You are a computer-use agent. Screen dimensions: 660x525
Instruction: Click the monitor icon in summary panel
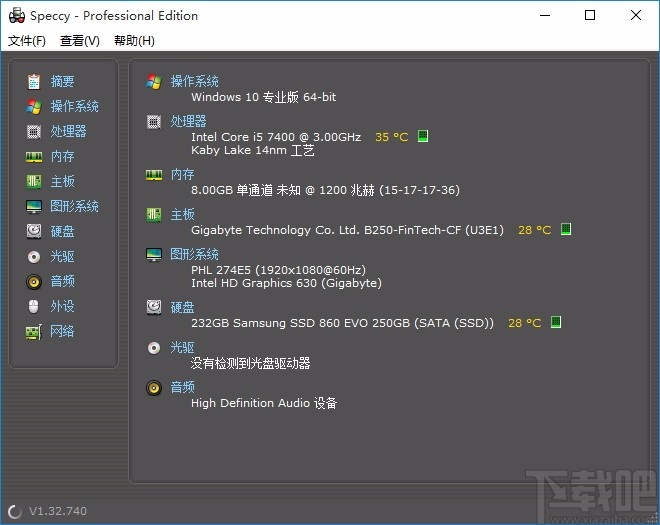154,254
